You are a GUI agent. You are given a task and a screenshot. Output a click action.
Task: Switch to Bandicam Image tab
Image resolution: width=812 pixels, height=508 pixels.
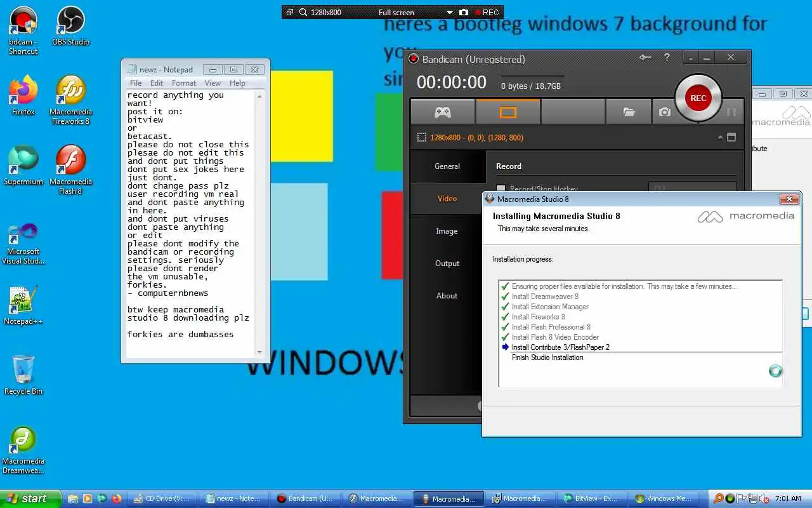tap(447, 231)
